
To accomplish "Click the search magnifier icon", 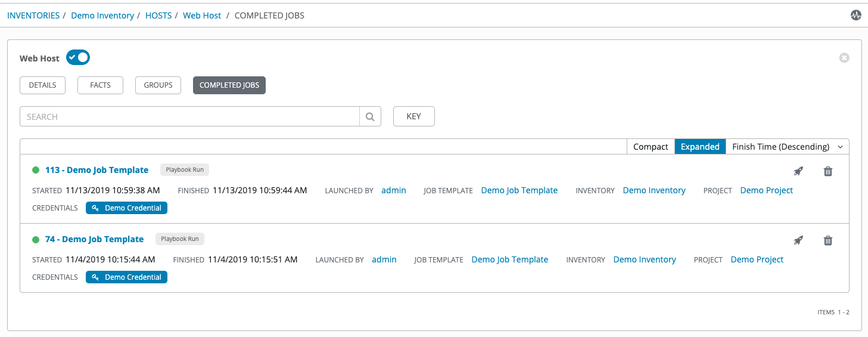I will tap(370, 117).
